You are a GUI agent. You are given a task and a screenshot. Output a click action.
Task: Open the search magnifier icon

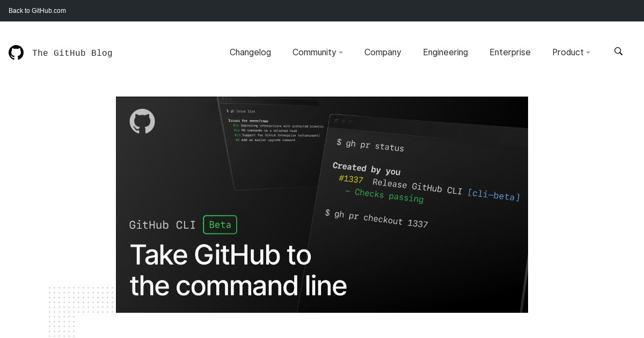coord(618,52)
